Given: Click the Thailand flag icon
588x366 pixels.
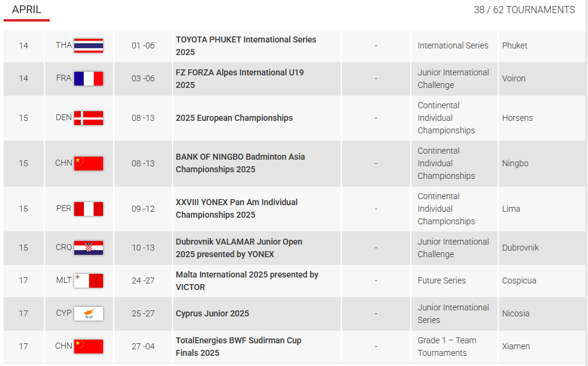Looking at the screenshot, I should [x=89, y=45].
